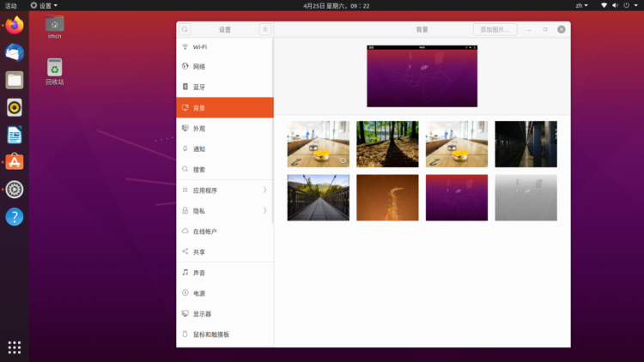Screen dimensions: 644x362
Task: Select 蓝牙 (Bluetooth) in the sidebar
Action: coord(199,87)
